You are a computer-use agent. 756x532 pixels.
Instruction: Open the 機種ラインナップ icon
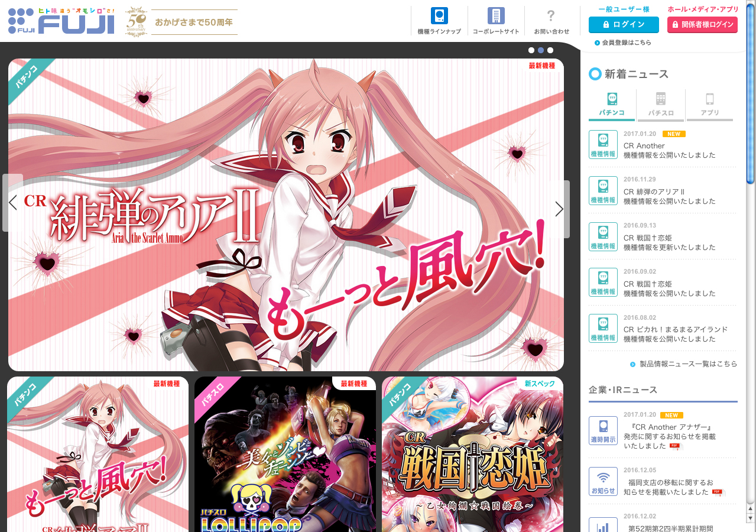pyautogui.click(x=439, y=15)
